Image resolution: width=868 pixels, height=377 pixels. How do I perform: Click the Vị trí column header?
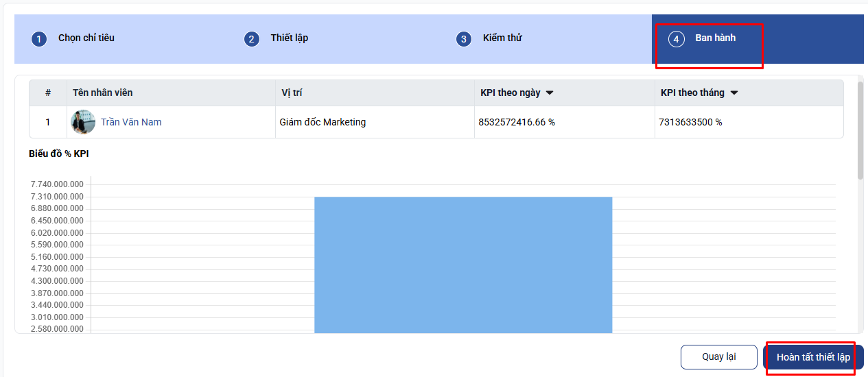(292, 93)
